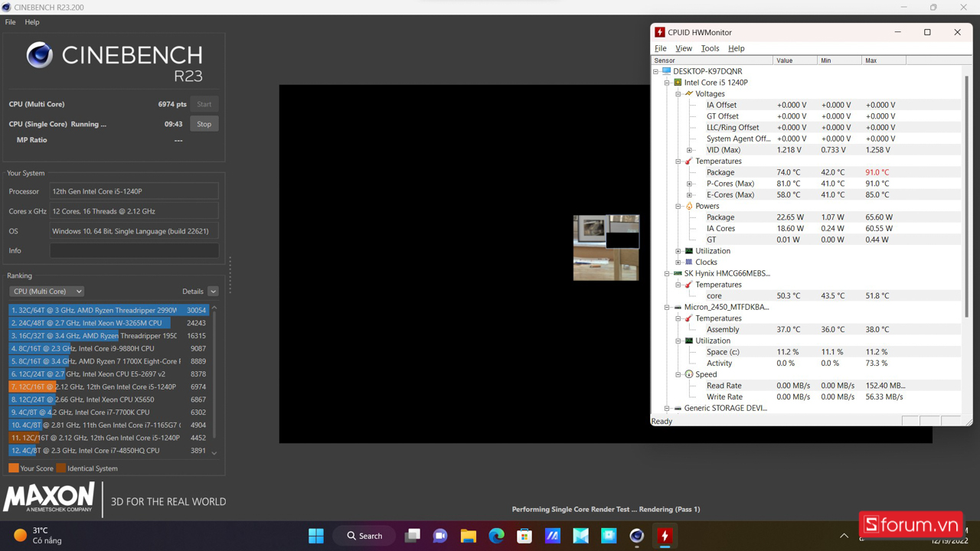Open Cinebench File menu
Screen dimensions: 980x551
tap(10, 22)
